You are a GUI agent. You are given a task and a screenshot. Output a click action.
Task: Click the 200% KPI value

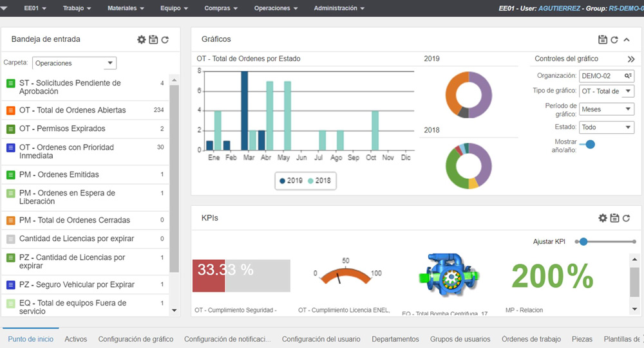(553, 276)
